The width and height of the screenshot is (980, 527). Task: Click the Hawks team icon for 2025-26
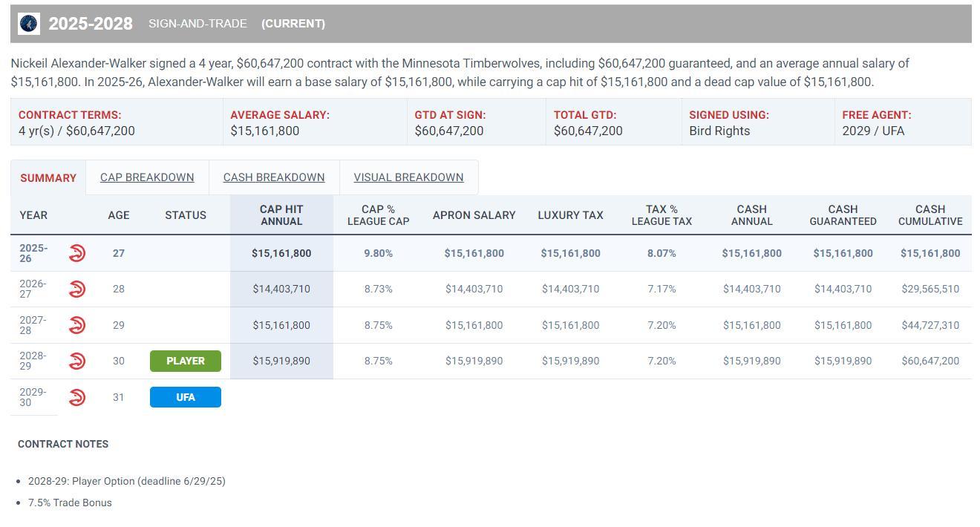76,253
